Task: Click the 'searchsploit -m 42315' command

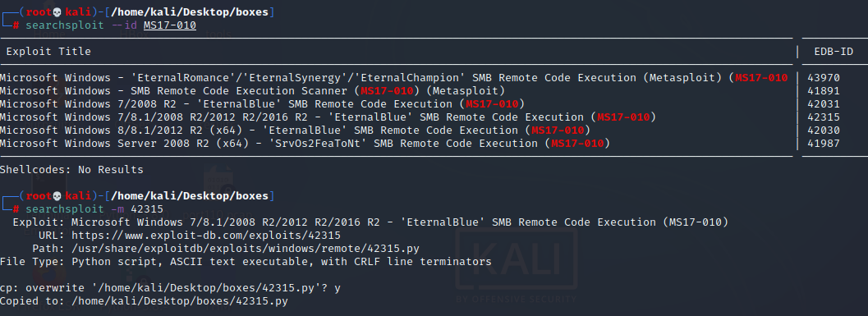Action: [x=94, y=209]
